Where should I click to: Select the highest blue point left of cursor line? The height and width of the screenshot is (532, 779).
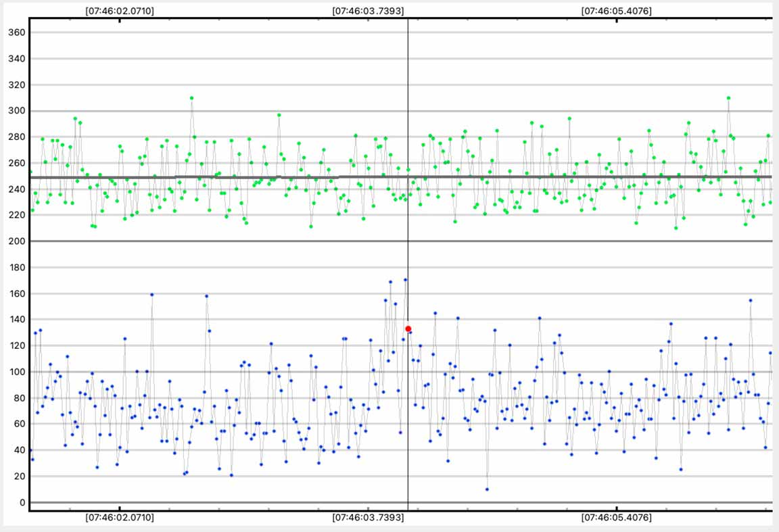pos(405,279)
